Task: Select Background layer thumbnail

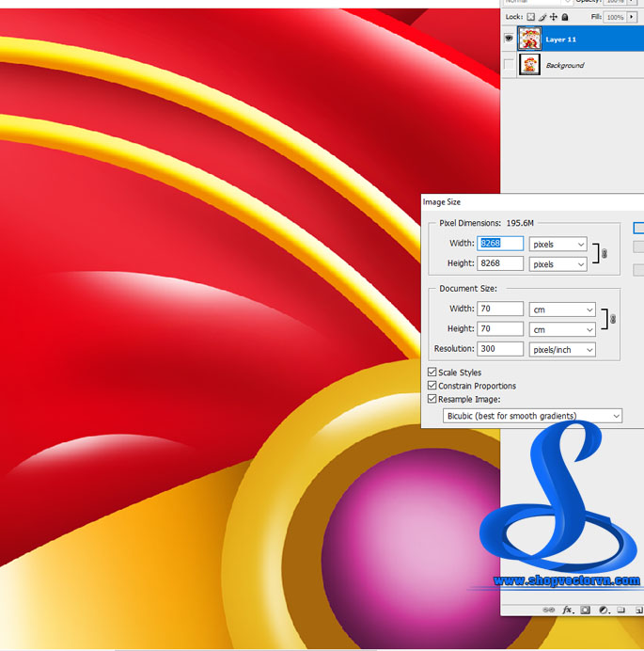Action: [x=529, y=64]
